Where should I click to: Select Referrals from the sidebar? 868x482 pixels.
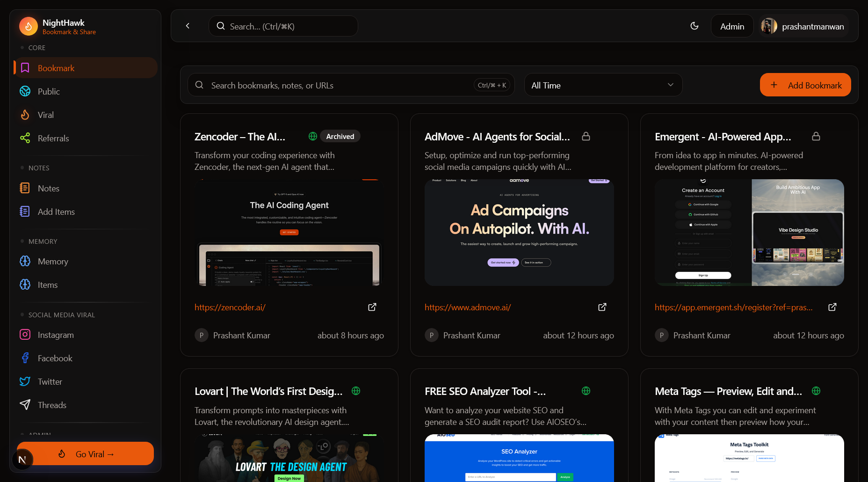click(x=53, y=139)
